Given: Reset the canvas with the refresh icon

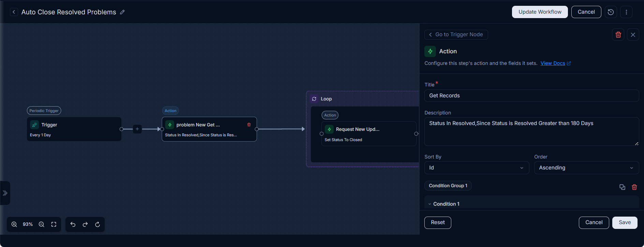Looking at the screenshot, I should click(x=98, y=224).
